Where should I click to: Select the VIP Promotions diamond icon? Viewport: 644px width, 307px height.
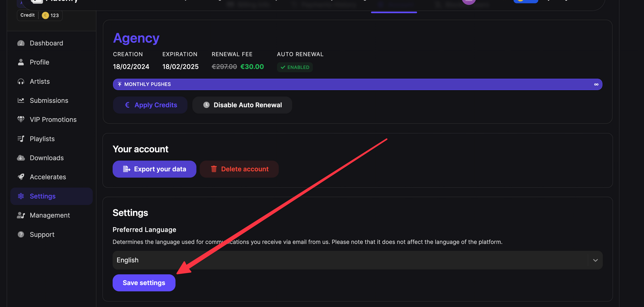point(21,119)
